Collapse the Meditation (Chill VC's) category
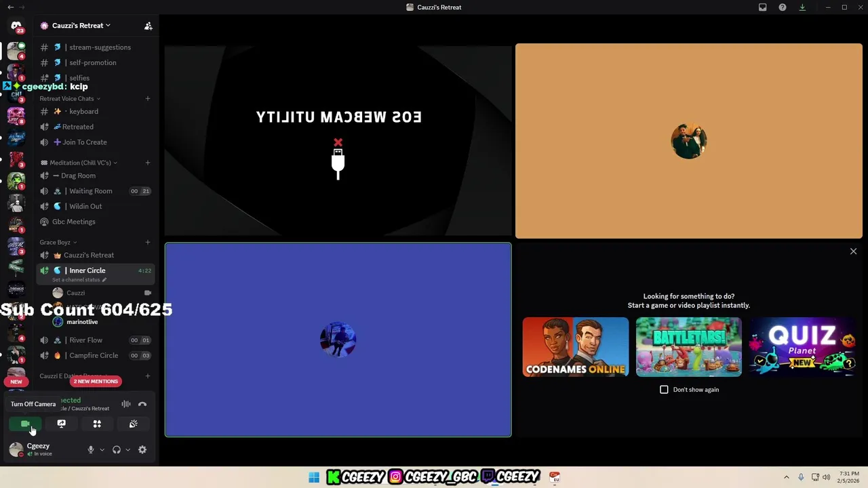Viewport: 868px width, 488px height. click(x=79, y=163)
